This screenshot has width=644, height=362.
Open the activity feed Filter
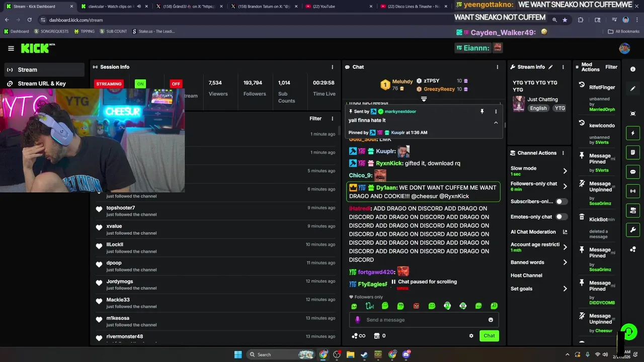click(315, 119)
